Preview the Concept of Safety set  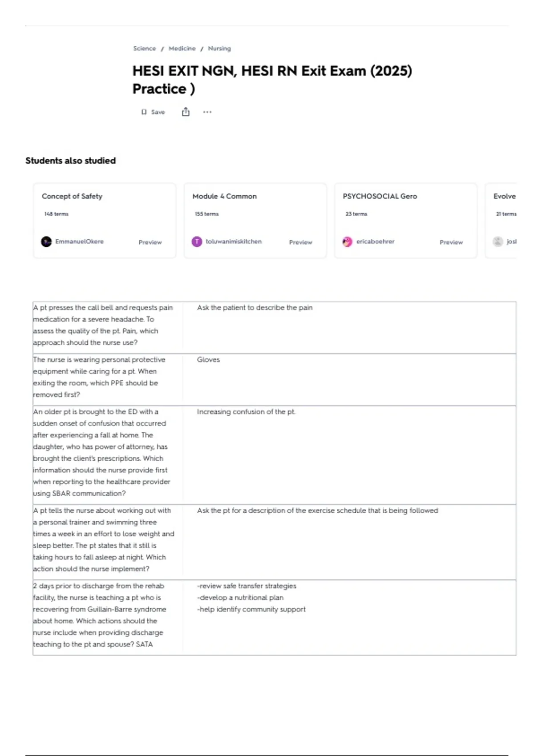point(150,242)
